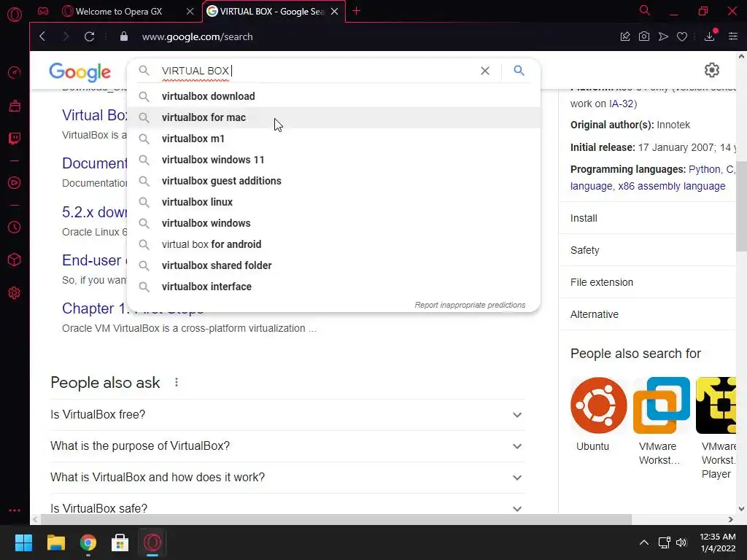This screenshot has height=560, width=747.
Task: Open x86 assembly language link
Action: pyautogui.click(x=672, y=186)
